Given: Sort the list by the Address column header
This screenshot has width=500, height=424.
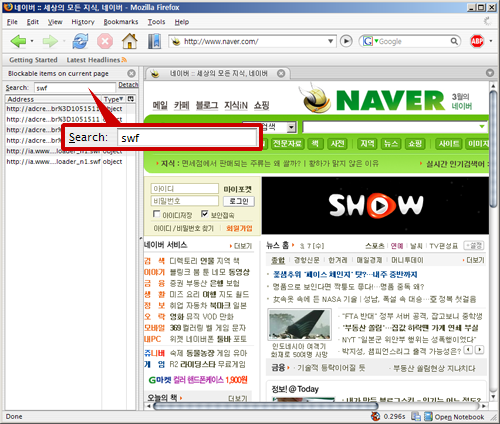Looking at the screenshot, I should click(x=53, y=99).
